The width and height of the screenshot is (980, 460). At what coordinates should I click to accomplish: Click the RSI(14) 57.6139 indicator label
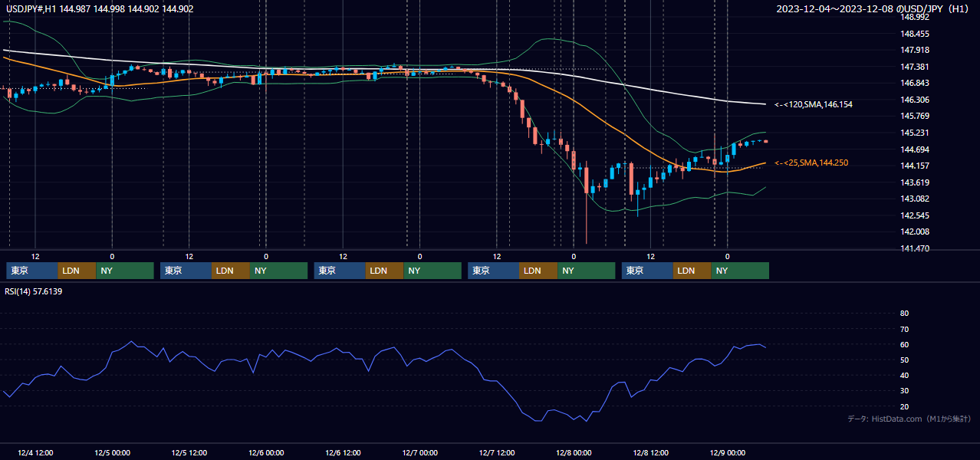coord(35,291)
